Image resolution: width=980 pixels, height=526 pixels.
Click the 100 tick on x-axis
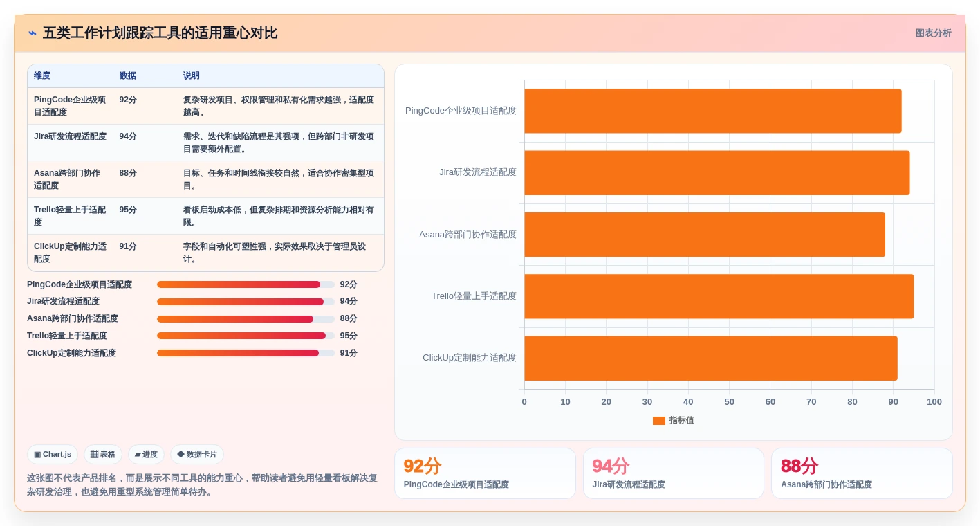pyautogui.click(x=934, y=402)
